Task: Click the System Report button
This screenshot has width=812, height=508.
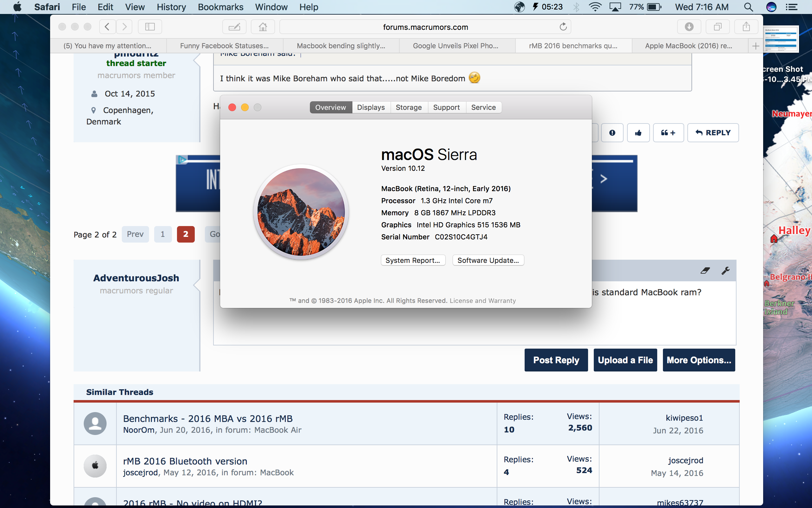Action: (x=413, y=260)
